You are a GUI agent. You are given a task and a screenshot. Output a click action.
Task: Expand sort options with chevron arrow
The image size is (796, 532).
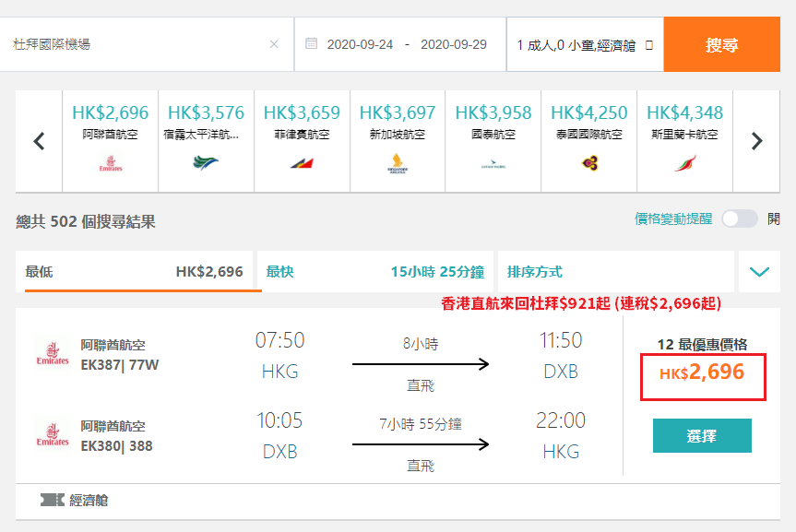[759, 272]
